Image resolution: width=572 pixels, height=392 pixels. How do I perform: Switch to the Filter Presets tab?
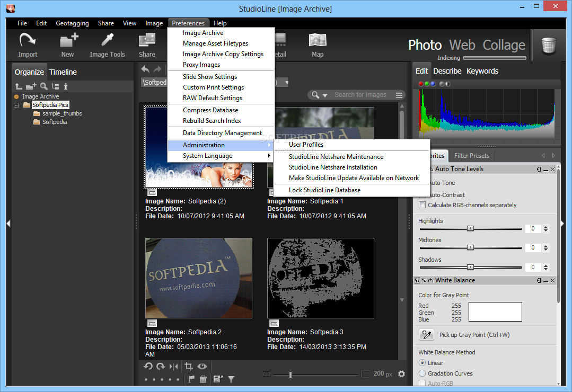tap(472, 156)
